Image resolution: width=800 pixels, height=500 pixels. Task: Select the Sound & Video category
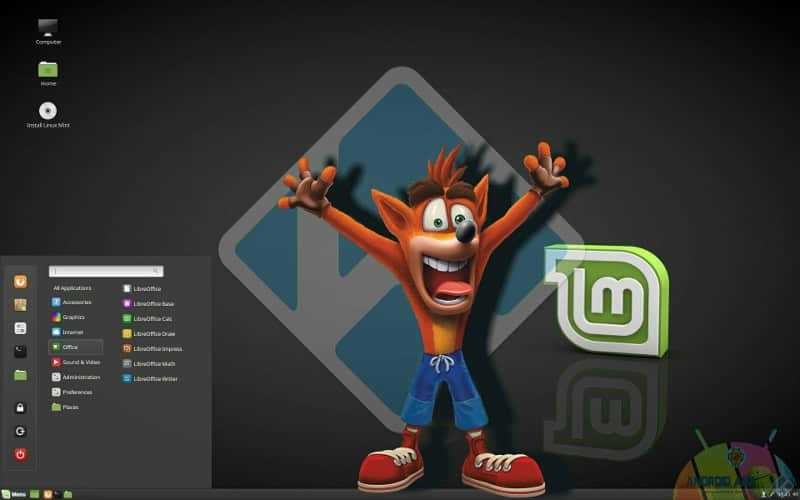pos(76,362)
